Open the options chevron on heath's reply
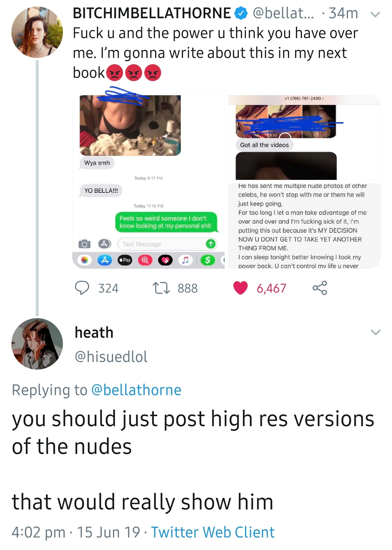 tap(376, 332)
